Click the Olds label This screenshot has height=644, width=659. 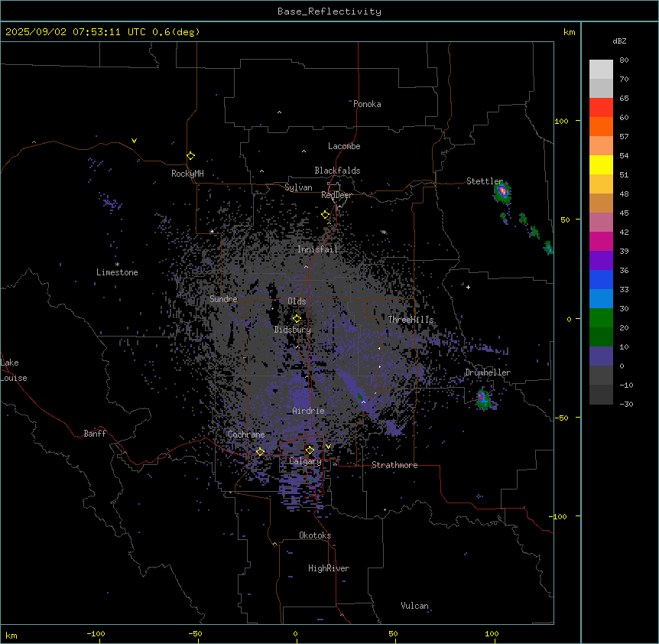click(297, 301)
